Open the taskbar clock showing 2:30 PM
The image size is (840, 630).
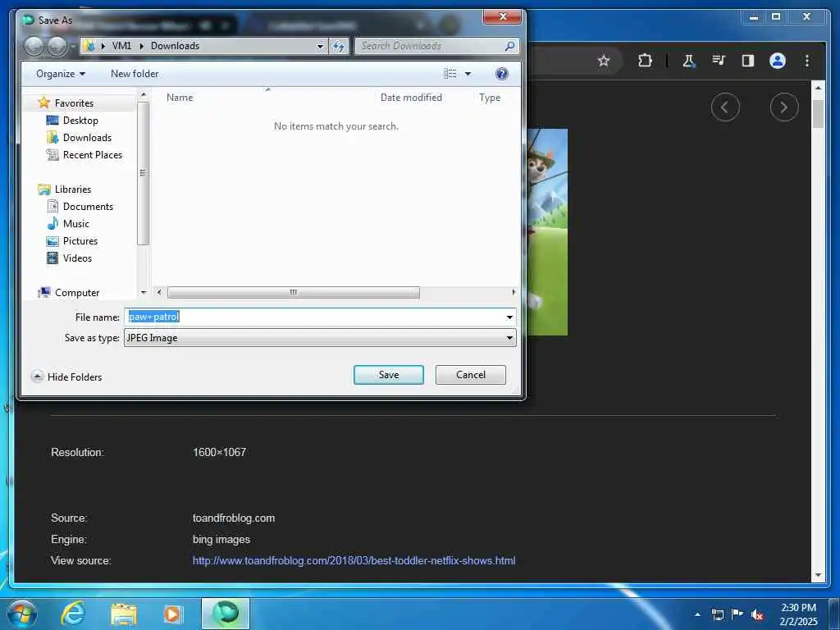click(798, 614)
